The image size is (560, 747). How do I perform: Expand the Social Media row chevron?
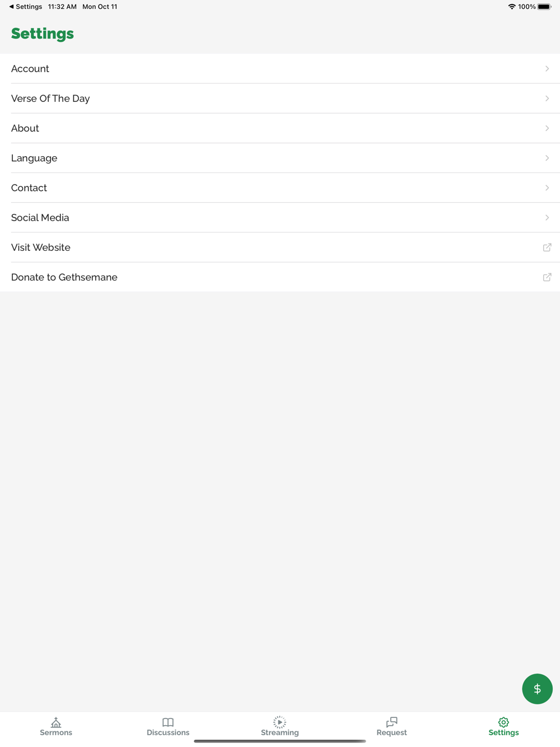(x=547, y=218)
